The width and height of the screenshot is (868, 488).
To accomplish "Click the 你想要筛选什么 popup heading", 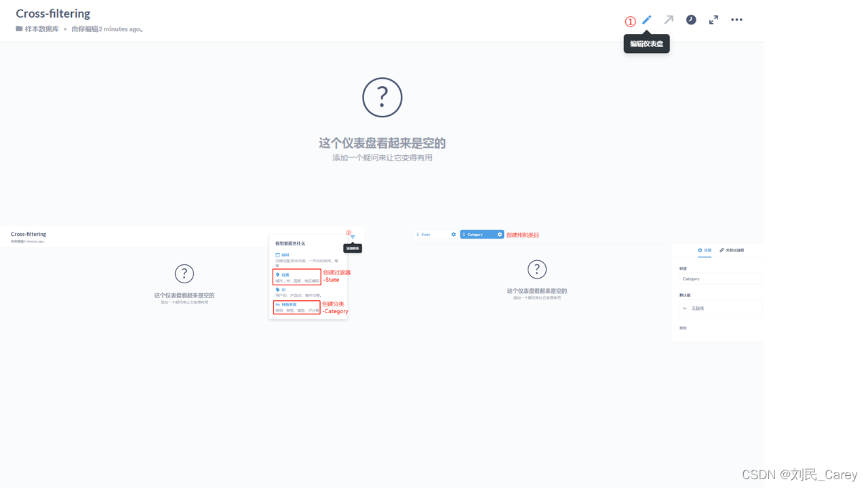I will tap(290, 243).
